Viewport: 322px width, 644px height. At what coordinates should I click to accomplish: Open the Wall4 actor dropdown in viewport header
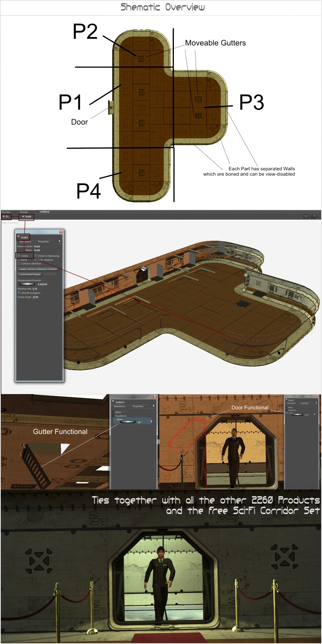pyautogui.click(x=26, y=217)
